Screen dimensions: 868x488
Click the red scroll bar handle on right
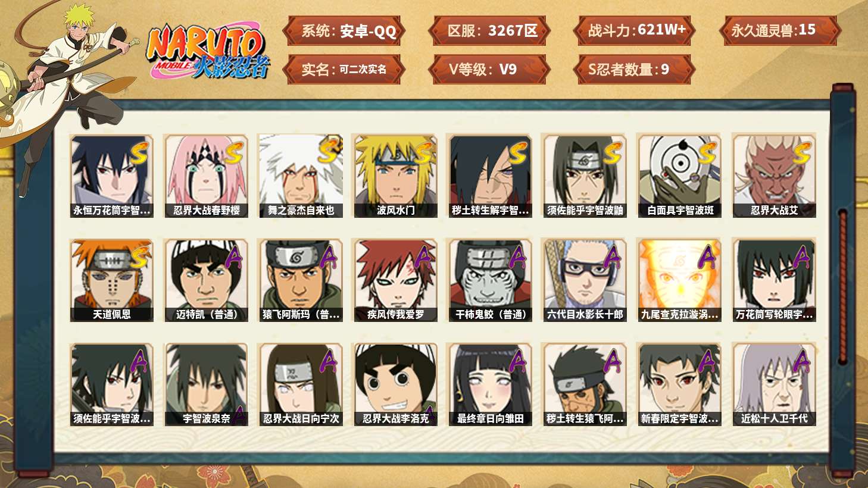click(842, 287)
